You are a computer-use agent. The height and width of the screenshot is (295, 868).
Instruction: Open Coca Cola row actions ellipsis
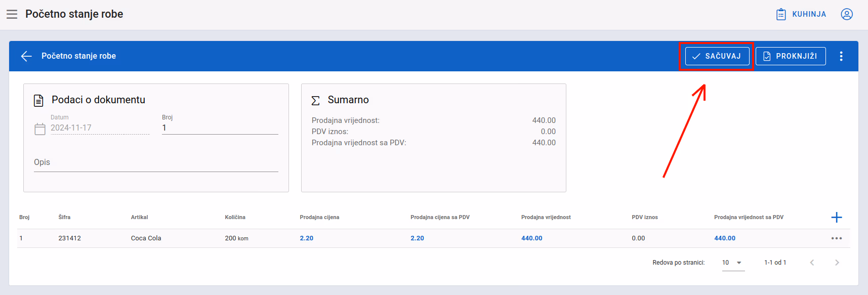[837, 238]
